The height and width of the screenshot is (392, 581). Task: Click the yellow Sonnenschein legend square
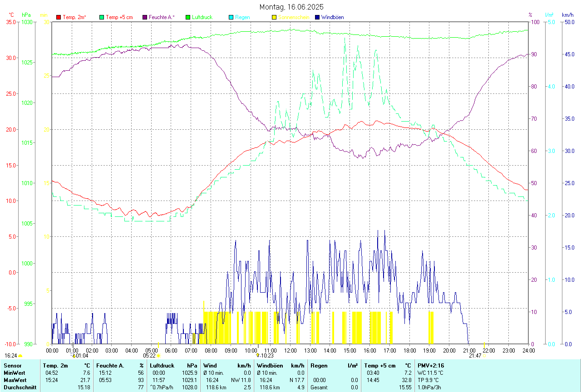pyautogui.click(x=274, y=17)
